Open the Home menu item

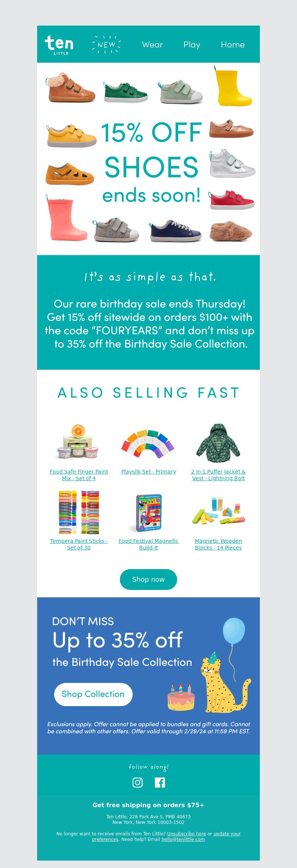click(233, 44)
